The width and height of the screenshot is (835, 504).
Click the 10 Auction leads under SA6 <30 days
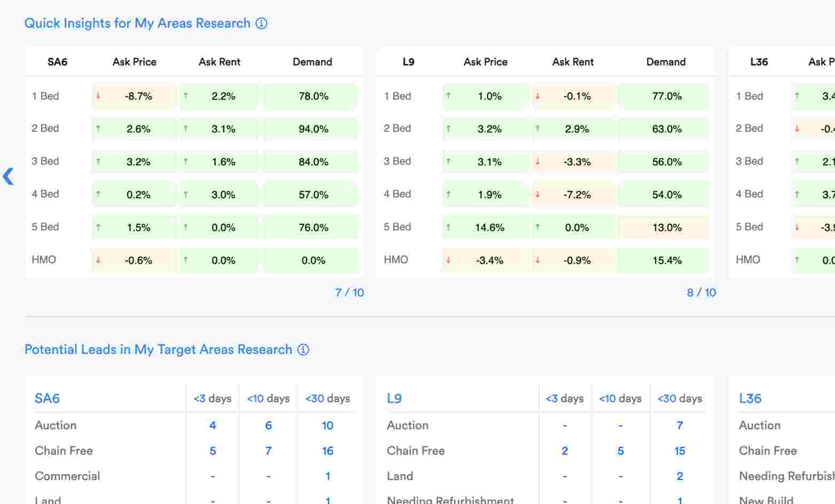click(x=327, y=426)
